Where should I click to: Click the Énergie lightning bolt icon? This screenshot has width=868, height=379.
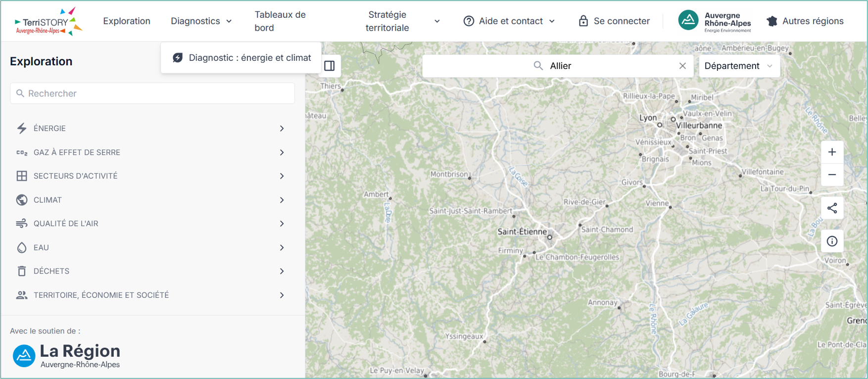coord(21,129)
